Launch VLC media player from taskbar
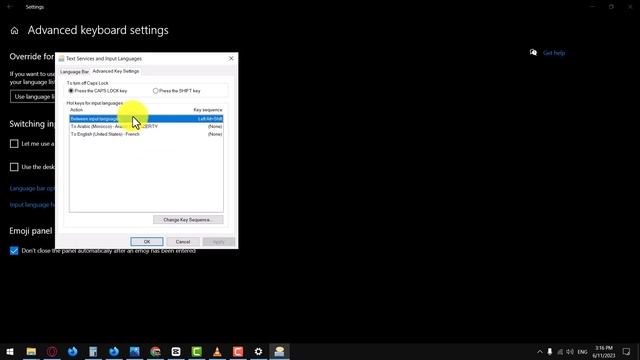This screenshot has width=640, height=360. coord(218,351)
